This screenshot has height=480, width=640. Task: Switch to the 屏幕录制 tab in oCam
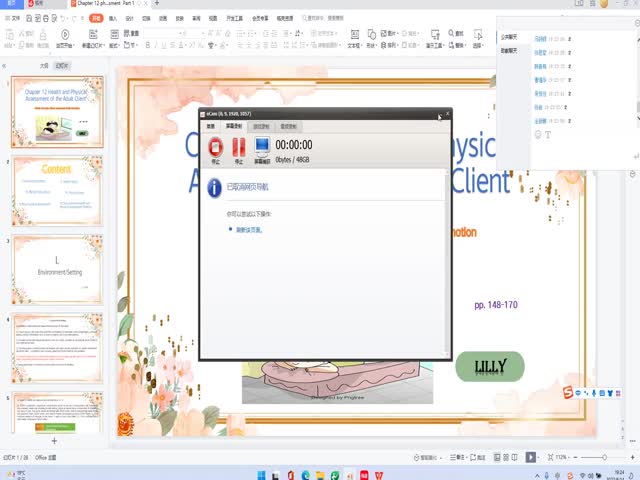(x=234, y=127)
